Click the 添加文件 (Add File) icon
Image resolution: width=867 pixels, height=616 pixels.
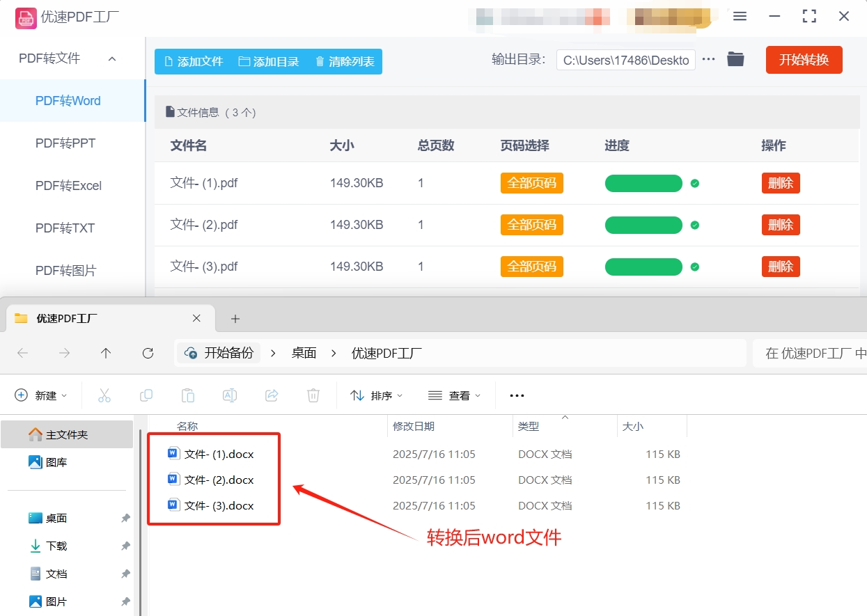click(x=167, y=61)
